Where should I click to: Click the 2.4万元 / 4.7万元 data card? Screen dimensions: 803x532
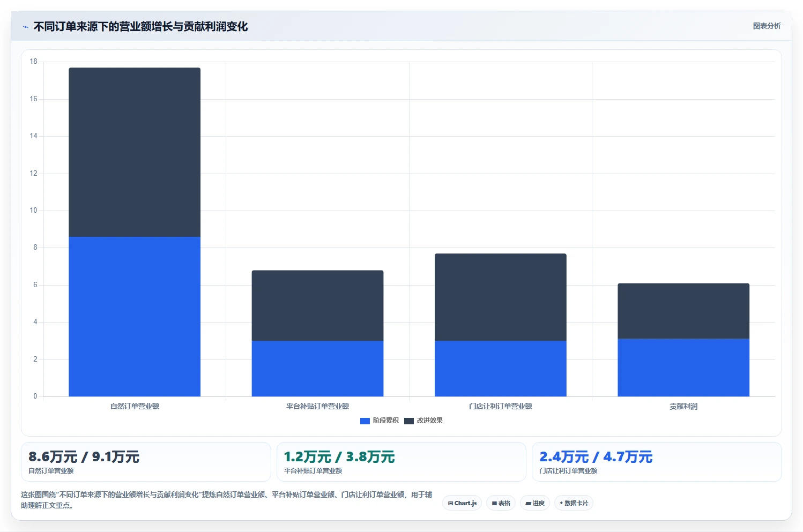(657, 462)
